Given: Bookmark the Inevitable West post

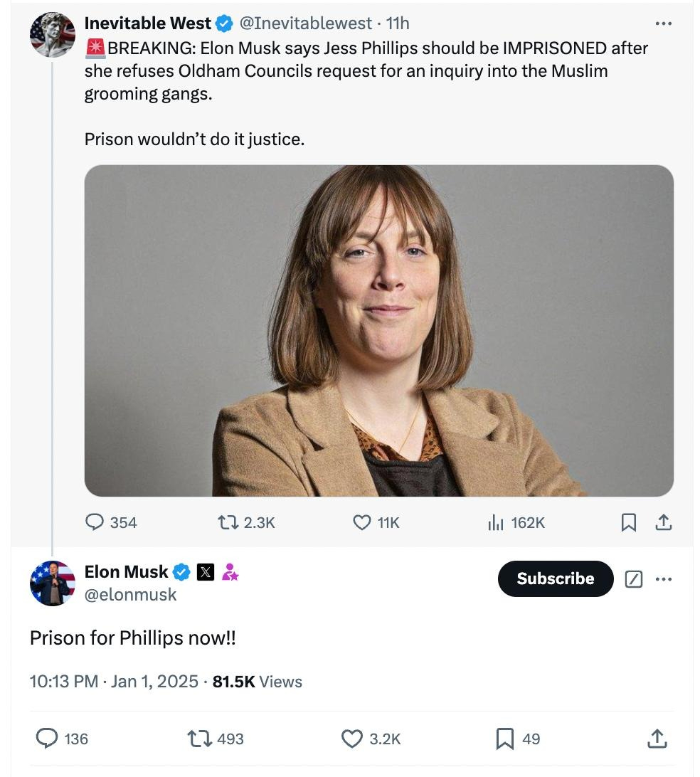Looking at the screenshot, I should click(x=628, y=523).
